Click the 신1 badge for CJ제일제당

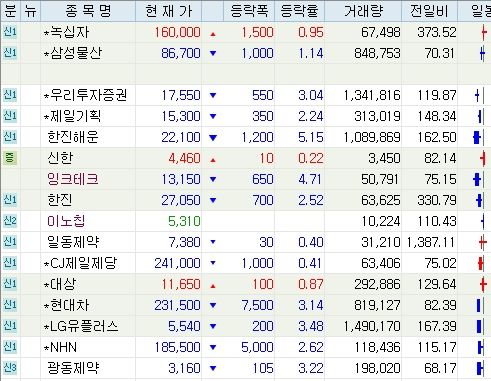click(x=10, y=263)
